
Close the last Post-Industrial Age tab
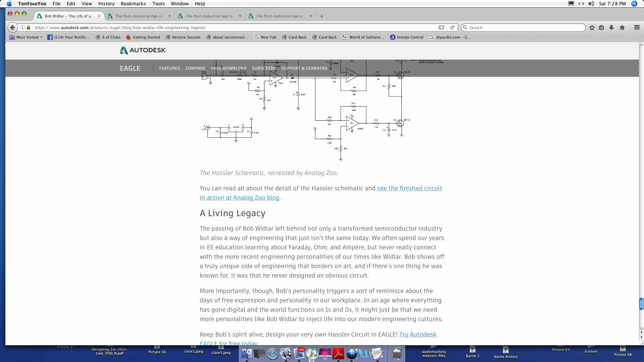311,16
